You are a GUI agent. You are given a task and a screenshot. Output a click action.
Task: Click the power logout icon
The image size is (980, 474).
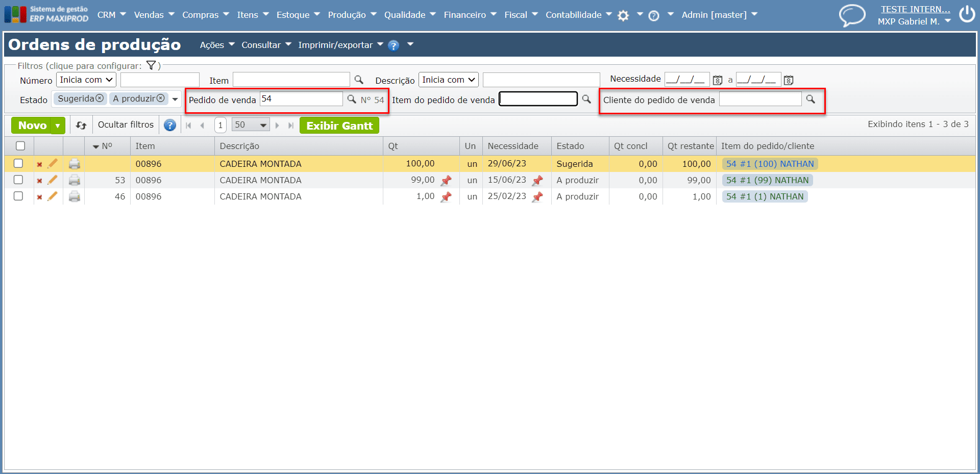pyautogui.click(x=967, y=14)
